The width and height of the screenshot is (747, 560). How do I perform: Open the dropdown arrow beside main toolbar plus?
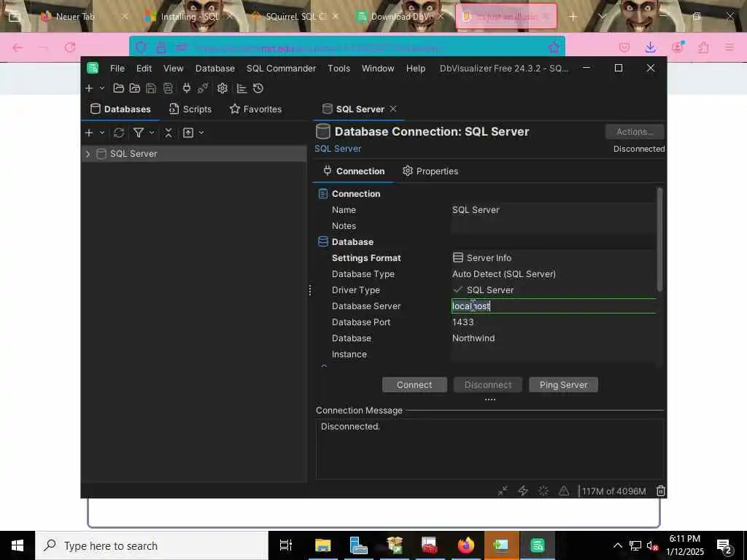tap(101, 88)
